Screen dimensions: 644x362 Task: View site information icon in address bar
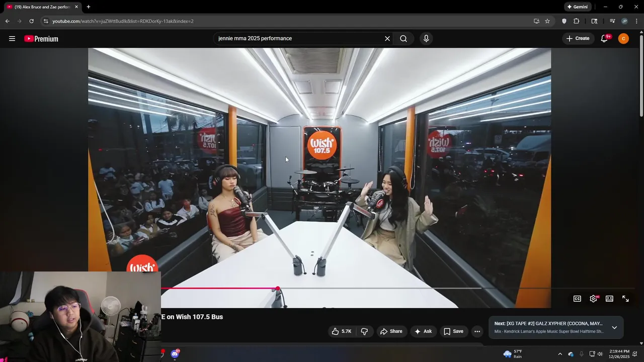[46, 21]
